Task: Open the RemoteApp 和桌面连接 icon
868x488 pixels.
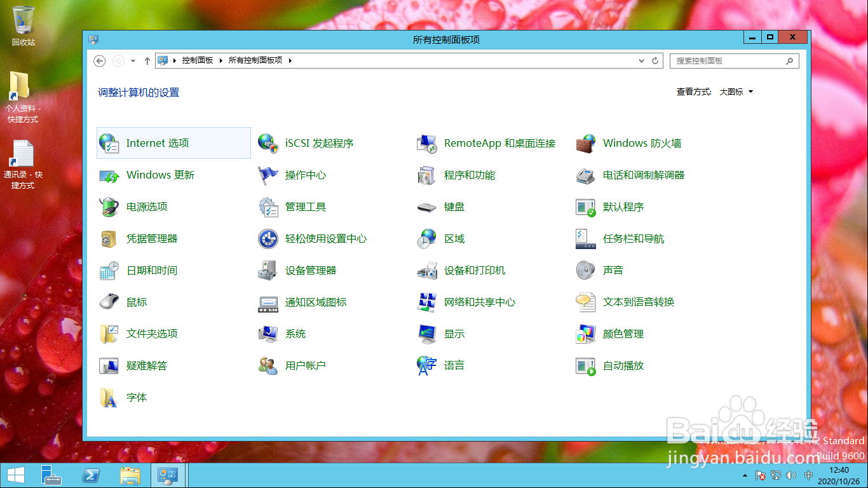Action: (x=427, y=144)
